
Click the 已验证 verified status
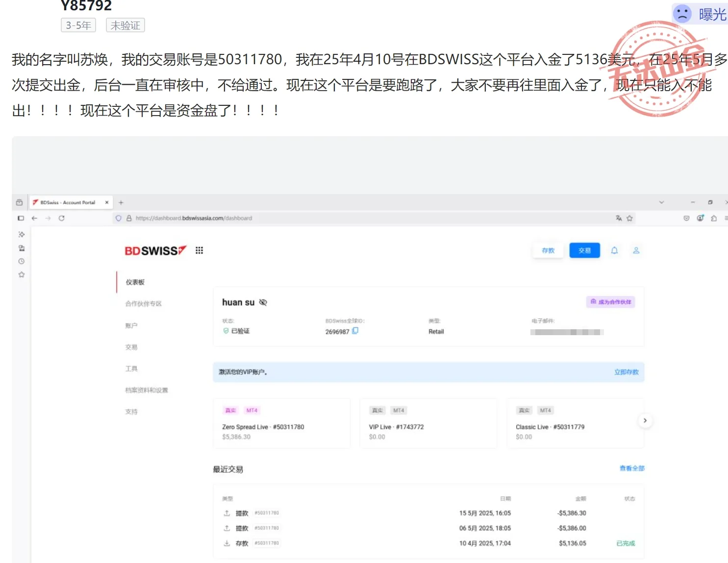point(236,331)
